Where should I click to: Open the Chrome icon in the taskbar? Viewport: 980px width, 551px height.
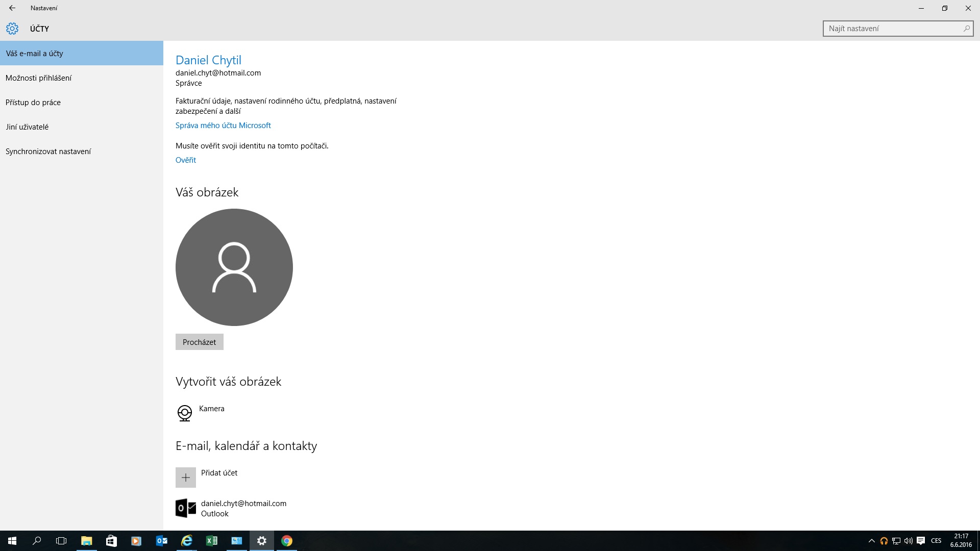[x=287, y=541]
